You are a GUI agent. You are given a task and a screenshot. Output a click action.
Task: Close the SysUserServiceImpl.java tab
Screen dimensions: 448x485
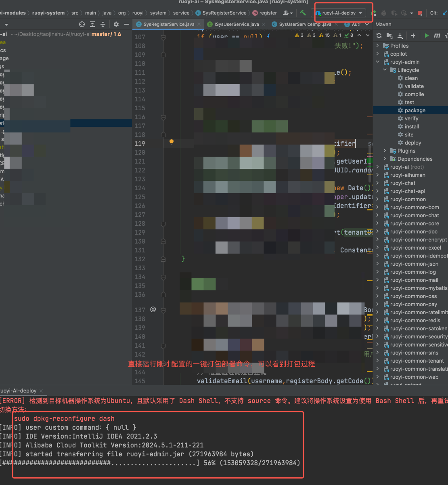pyautogui.click(x=336, y=24)
